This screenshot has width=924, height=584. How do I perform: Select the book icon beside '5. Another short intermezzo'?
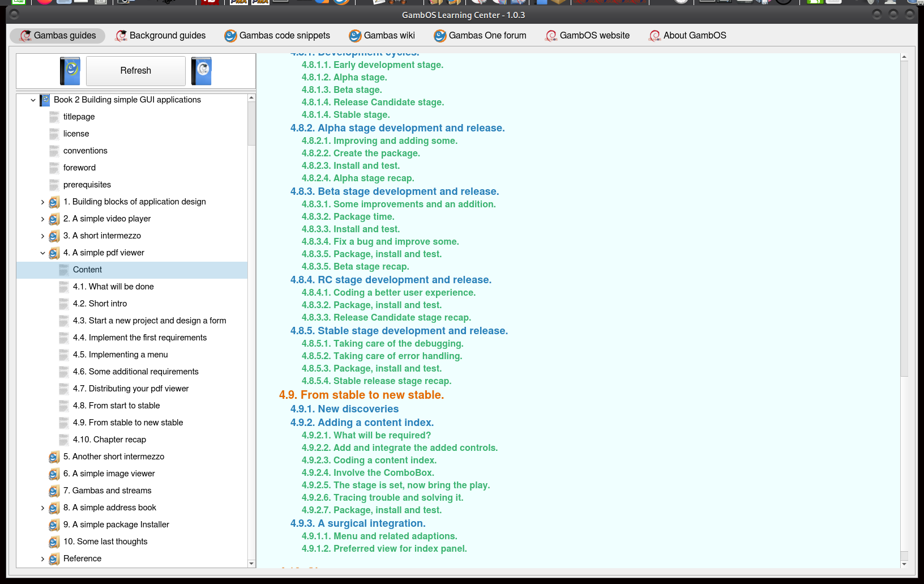[54, 457]
